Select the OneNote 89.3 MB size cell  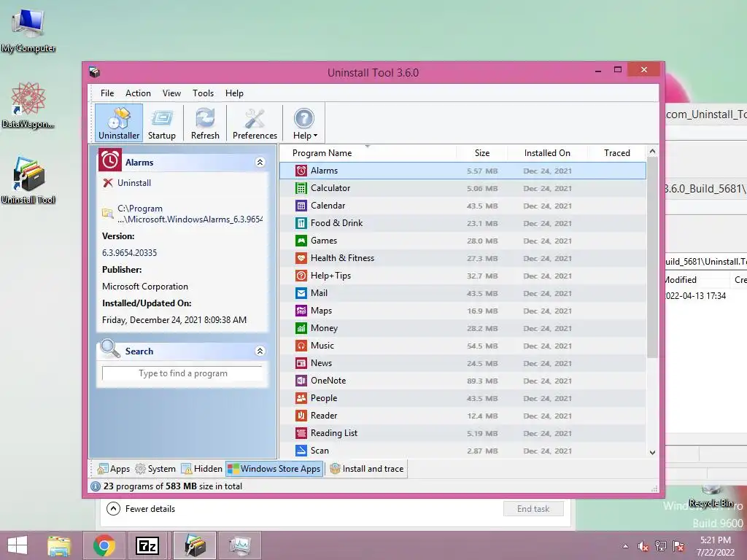point(482,381)
